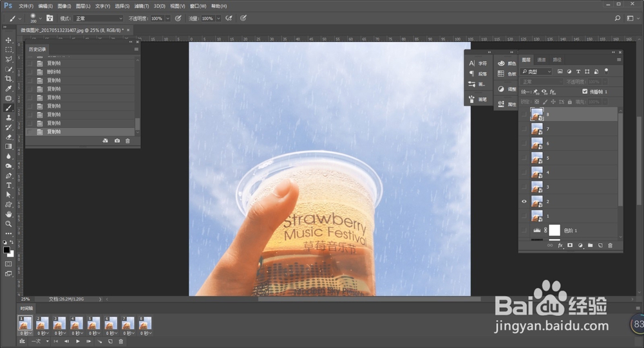Open the 色板 (Swatches) panel

[x=507, y=74]
